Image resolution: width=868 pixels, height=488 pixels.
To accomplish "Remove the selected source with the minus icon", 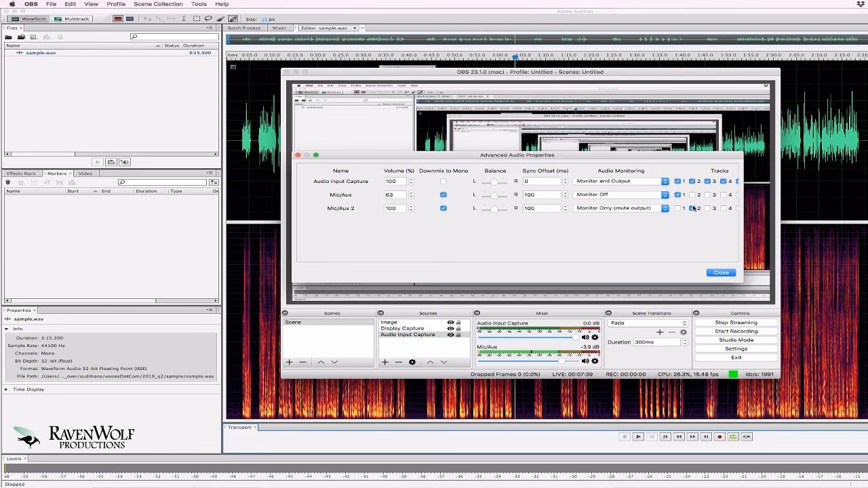I will point(399,362).
